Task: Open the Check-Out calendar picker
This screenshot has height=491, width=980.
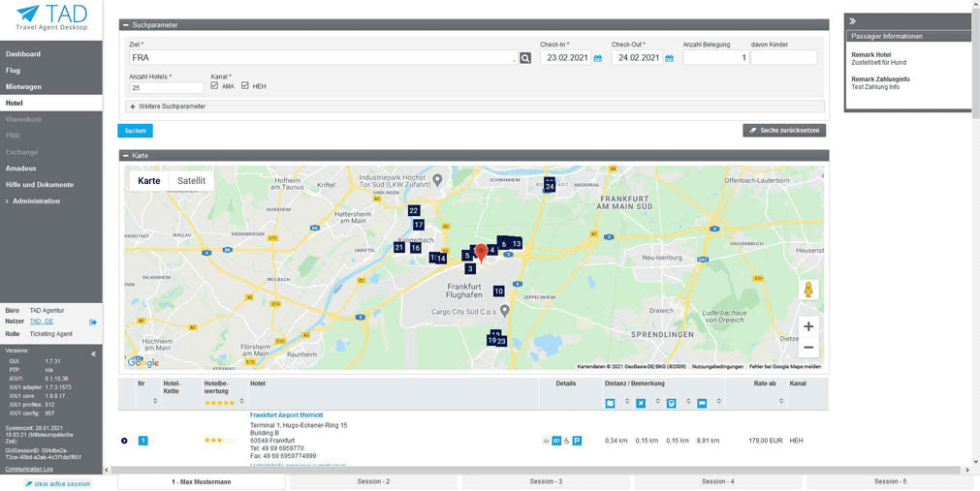Action: point(669,58)
